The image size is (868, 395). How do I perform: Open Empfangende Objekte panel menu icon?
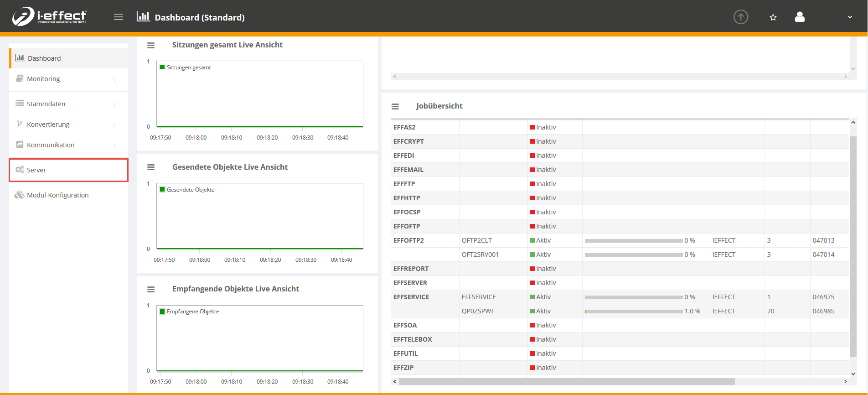[x=151, y=289]
